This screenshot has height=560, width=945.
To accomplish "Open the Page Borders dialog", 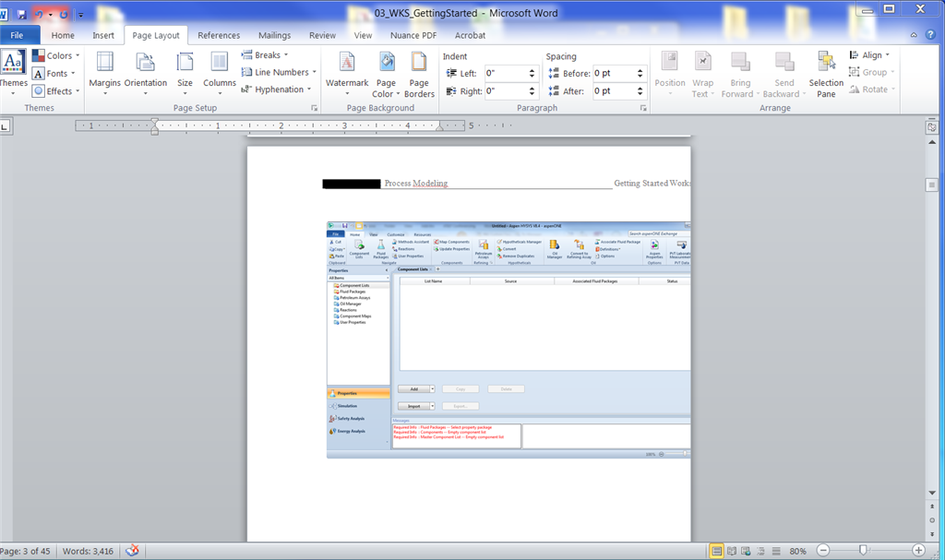I will click(x=419, y=74).
